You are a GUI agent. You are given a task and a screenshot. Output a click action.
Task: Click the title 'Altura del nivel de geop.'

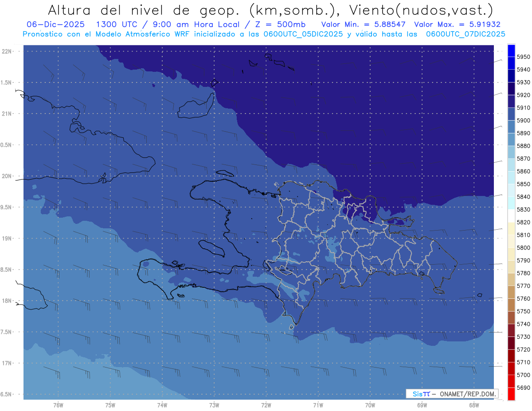(x=143, y=10)
